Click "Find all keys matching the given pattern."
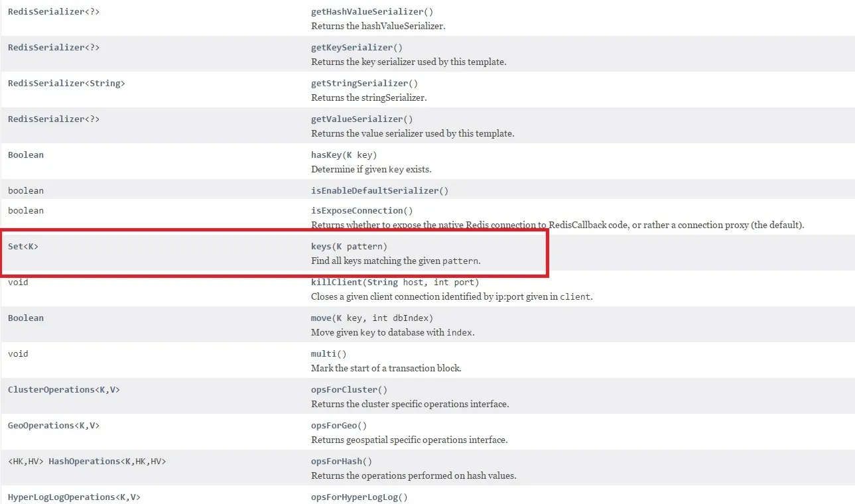This screenshot has width=855, height=504. pyautogui.click(x=396, y=261)
